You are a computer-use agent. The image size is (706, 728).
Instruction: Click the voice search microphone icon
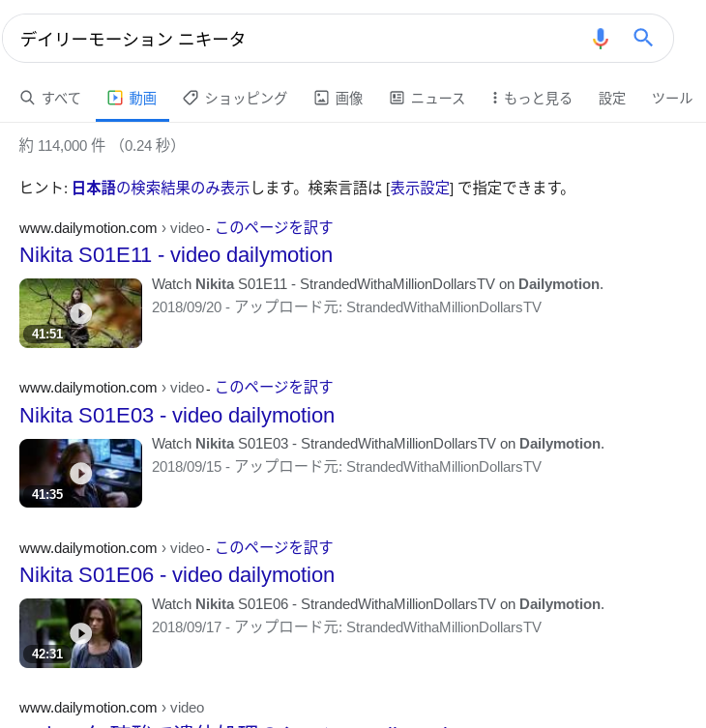pos(600,38)
